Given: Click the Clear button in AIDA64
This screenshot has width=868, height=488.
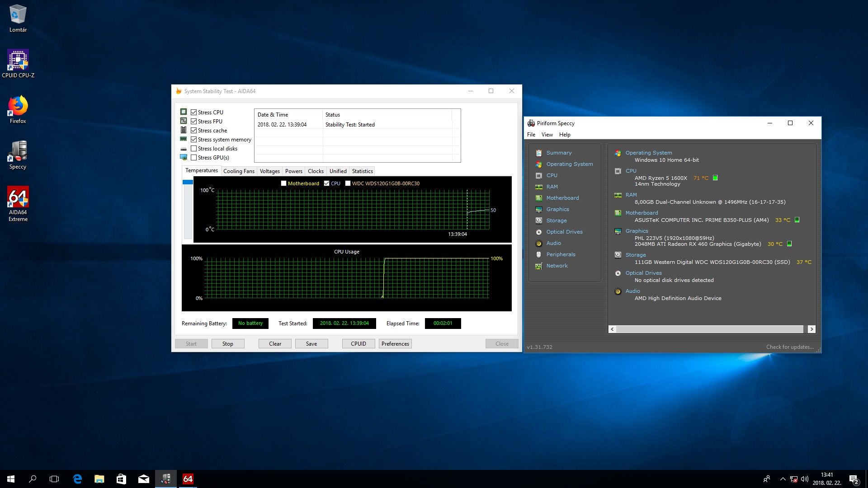Looking at the screenshot, I should coord(275,344).
